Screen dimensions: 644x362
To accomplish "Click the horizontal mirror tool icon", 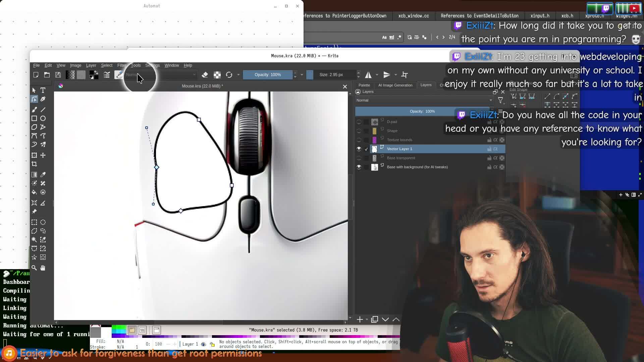I will [x=368, y=75].
